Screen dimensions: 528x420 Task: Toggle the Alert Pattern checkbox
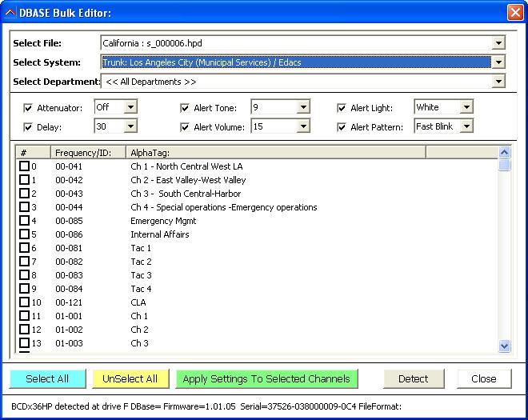[342, 127]
